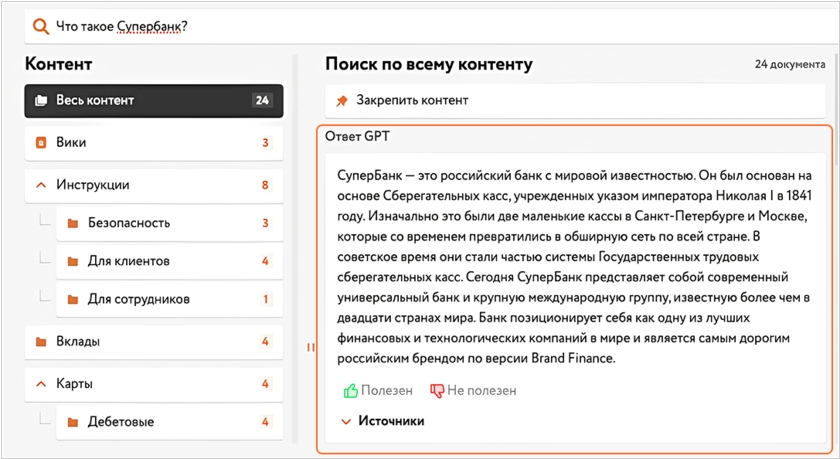The width and height of the screenshot is (840, 459).
Task: Click the 'Закрепить контент' button
Action: click(x=575, y=101)
